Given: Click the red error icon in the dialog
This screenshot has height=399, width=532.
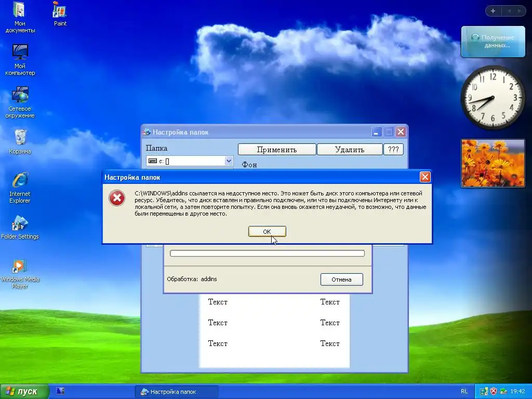Looking at the screenshot, I should click(x=117, y=198).
